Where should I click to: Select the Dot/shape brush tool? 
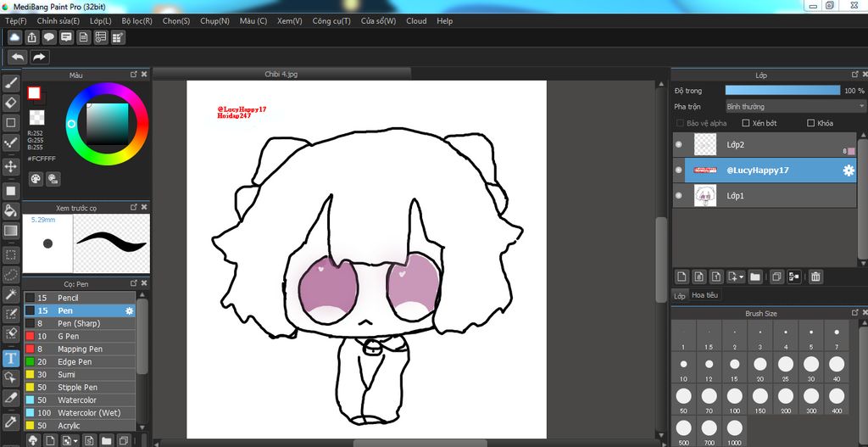10,142
